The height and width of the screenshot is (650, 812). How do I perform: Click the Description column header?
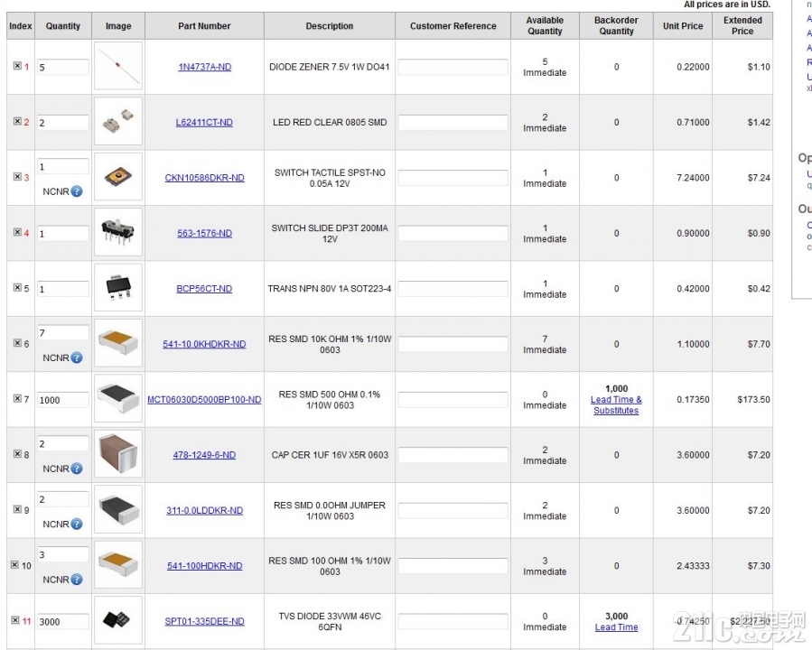tap(330, 26)
